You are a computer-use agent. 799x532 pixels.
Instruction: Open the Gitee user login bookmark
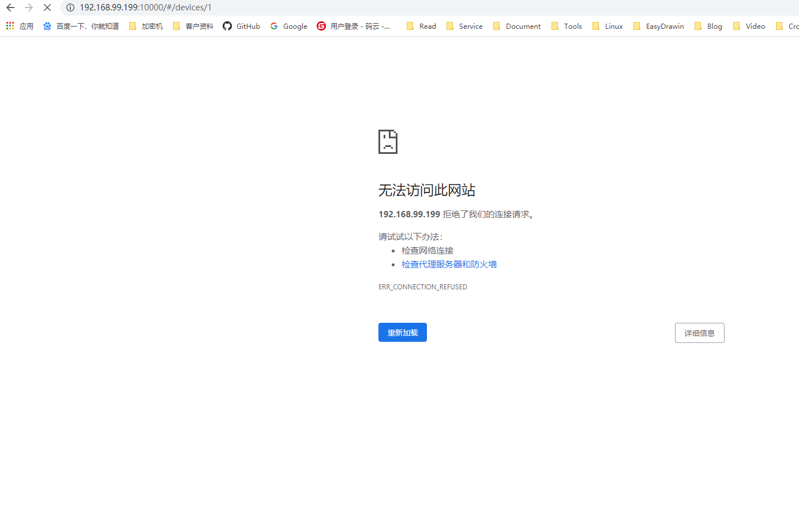[x=354, y=26]
